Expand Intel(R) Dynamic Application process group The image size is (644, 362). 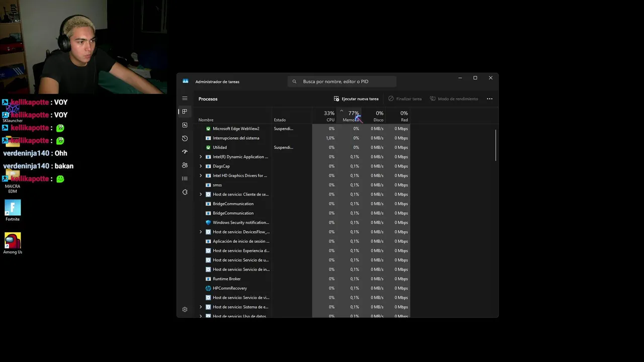pos(201,157)
